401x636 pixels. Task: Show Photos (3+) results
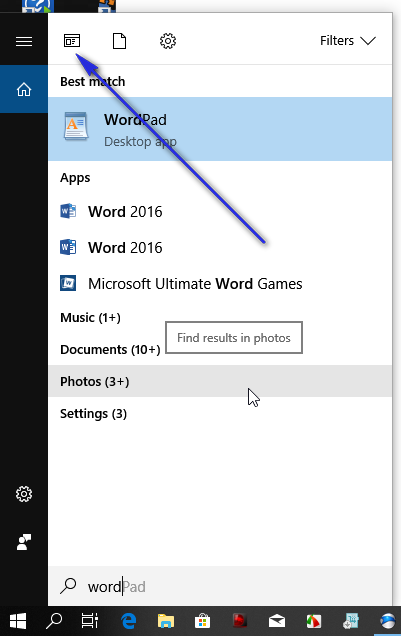pyautogui.click(x=220, y=381)
